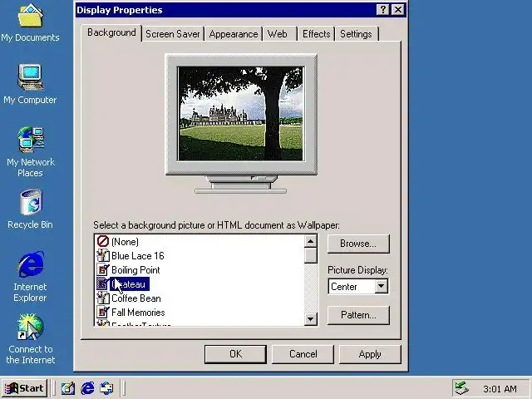Confirm with the OK button

(x=235, y=354)
